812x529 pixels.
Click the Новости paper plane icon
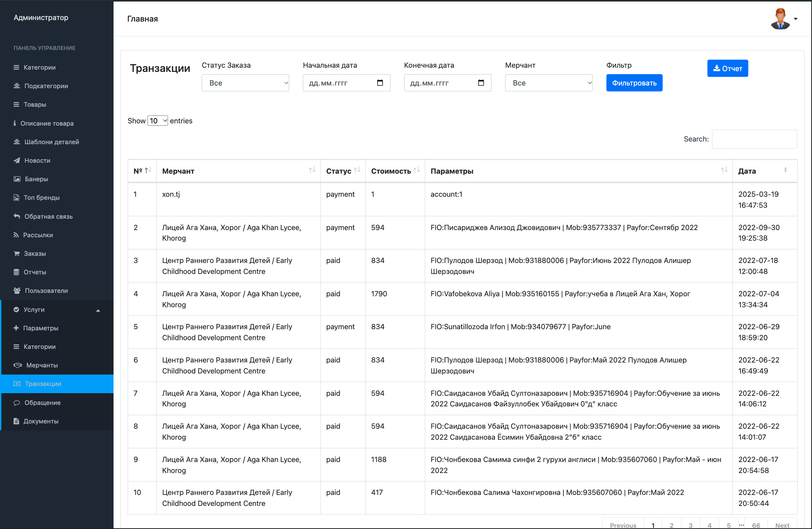point(17,160)
